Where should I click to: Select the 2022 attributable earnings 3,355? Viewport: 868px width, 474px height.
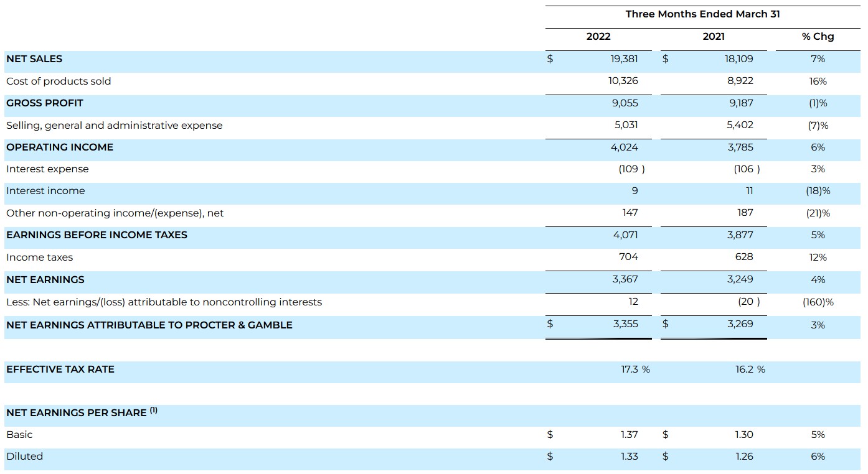pyautogui.click(x=625, y=324)
